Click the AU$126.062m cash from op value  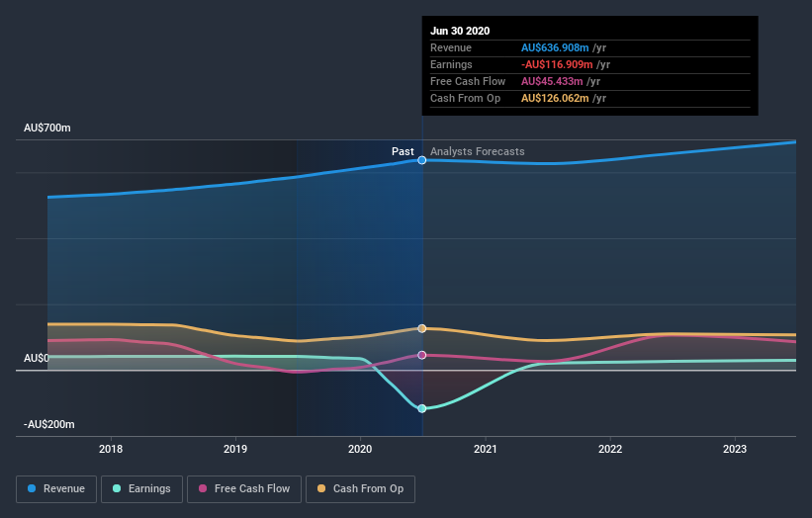555,98
